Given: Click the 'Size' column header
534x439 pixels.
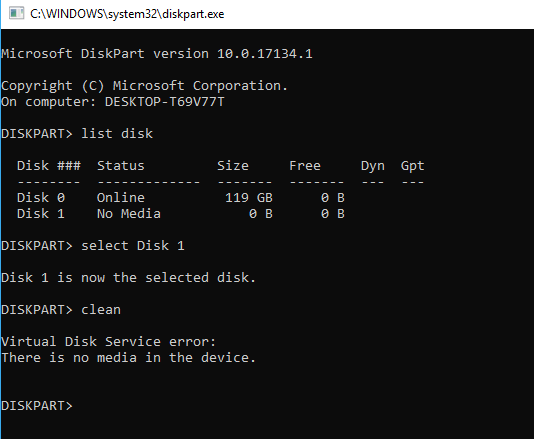Looking at the screenshot, I should coord(233,166).
